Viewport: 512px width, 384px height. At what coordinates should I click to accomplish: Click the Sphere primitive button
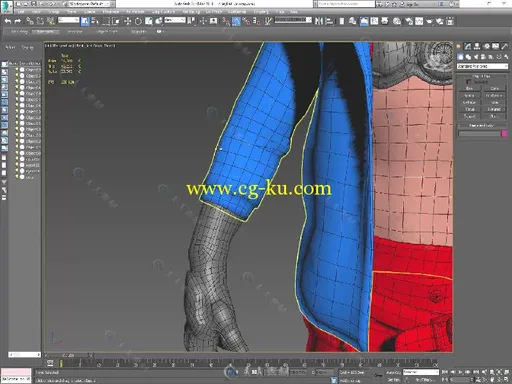tap(469, 95)
